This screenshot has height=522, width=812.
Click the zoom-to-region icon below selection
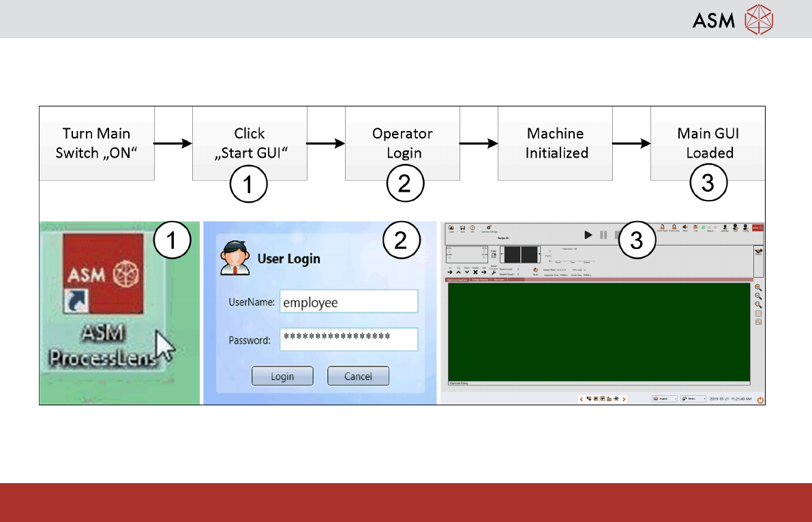coord(758,322)
